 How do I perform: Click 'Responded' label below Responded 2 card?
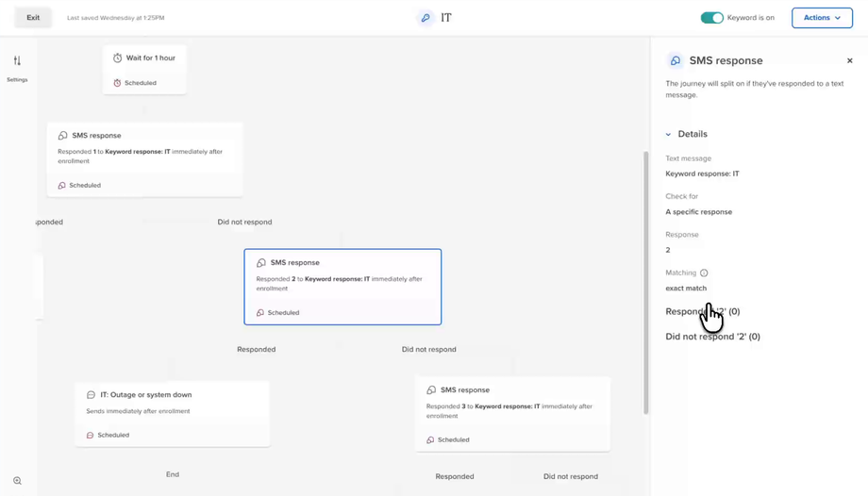coord(257,349)
